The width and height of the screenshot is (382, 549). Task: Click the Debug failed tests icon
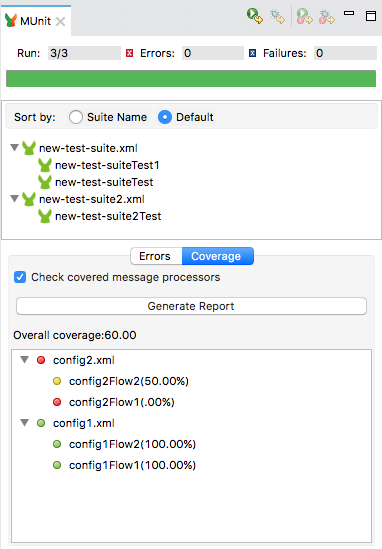[x=327, y=16]
